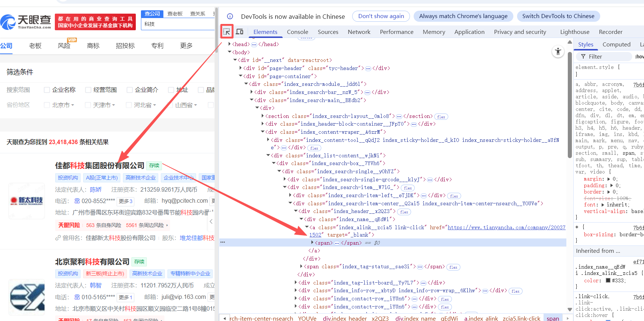This screenshot has height=321, width=644.
Task: Click the ellipsis inside the head element
Action: 254,45
